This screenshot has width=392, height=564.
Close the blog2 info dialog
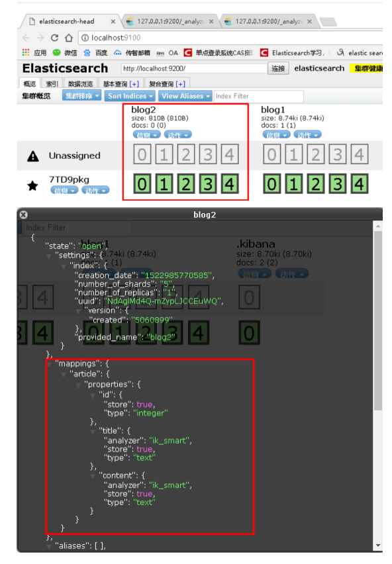click(x=23, y=214)
